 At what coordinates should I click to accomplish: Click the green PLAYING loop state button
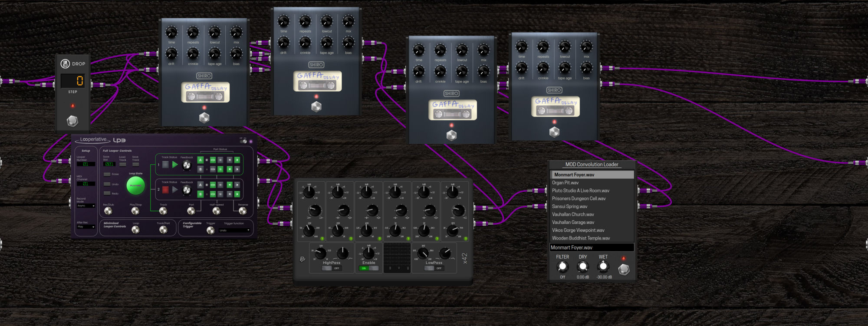136,186
